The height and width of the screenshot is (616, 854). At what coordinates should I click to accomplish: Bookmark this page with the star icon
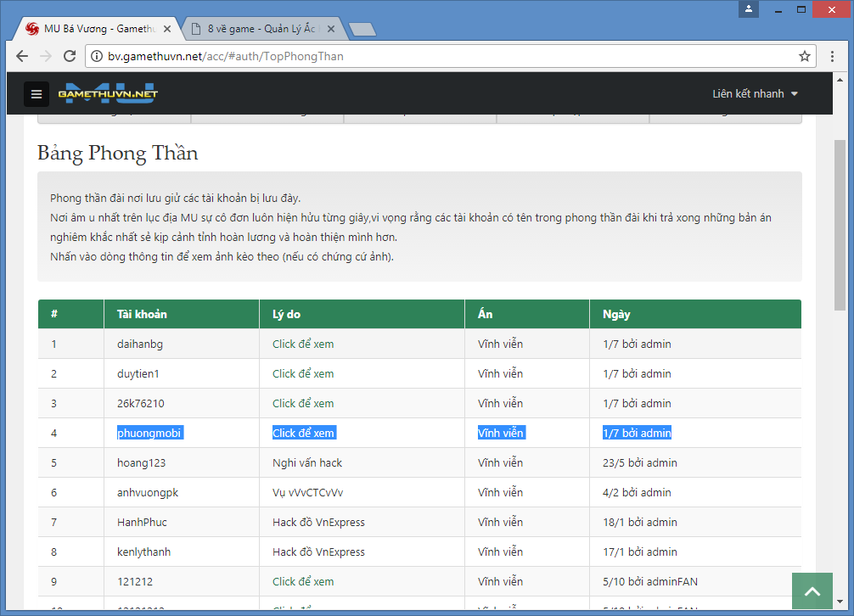click(x=804, y=57)
